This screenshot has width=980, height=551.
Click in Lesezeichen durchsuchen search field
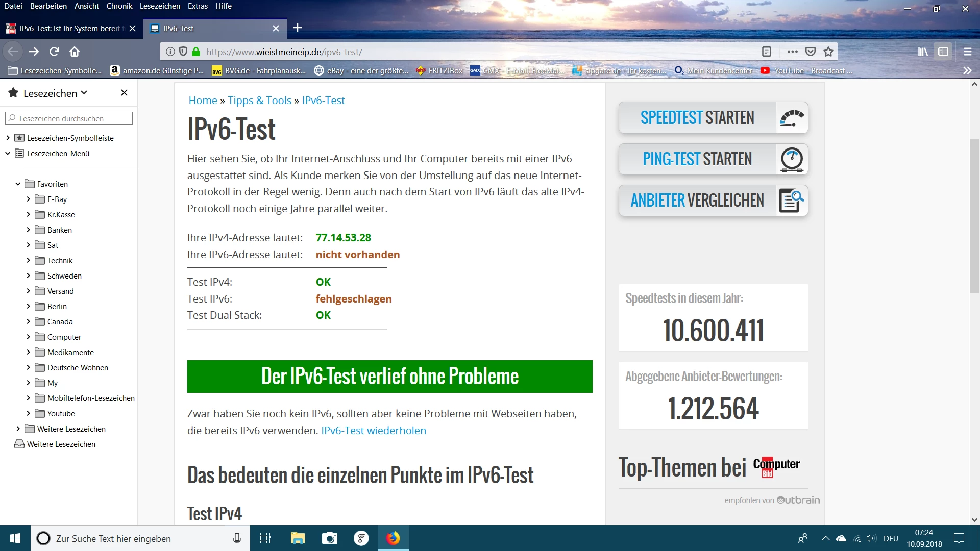click(71, 119)
